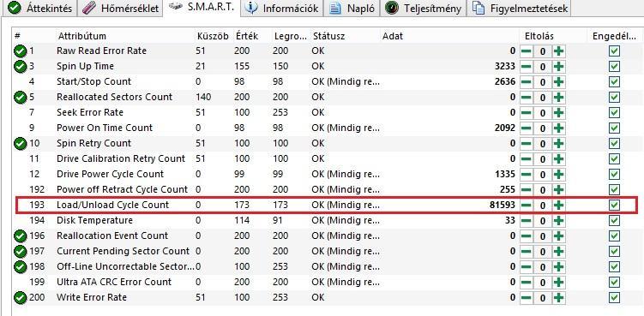The height and width of the screenshot is (316, 644).
Task: Click minus offset for Raw Read Error Rate
Action: [527, 51]
